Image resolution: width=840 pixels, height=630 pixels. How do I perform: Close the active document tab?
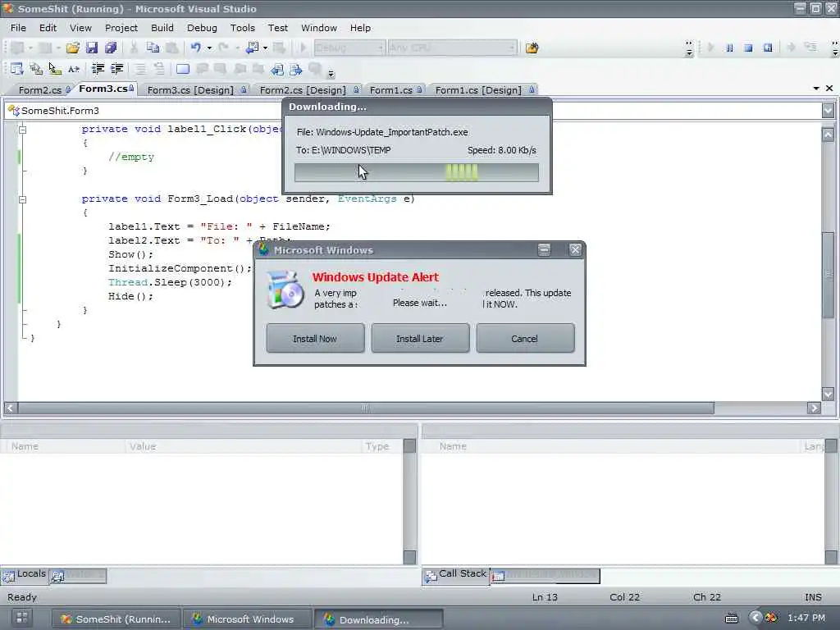click(x=829, y=89)
